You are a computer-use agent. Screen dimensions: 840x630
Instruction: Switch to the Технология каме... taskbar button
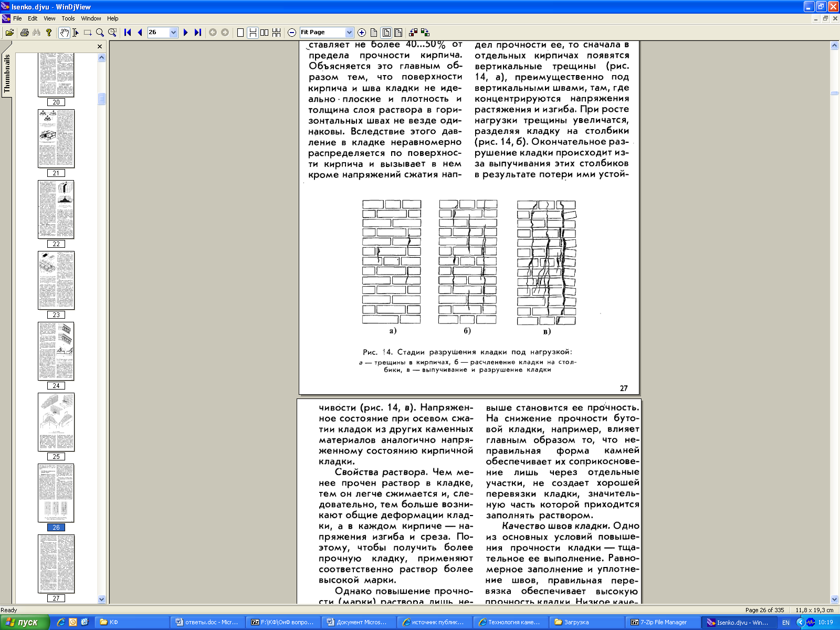click(x=512, y=622)
